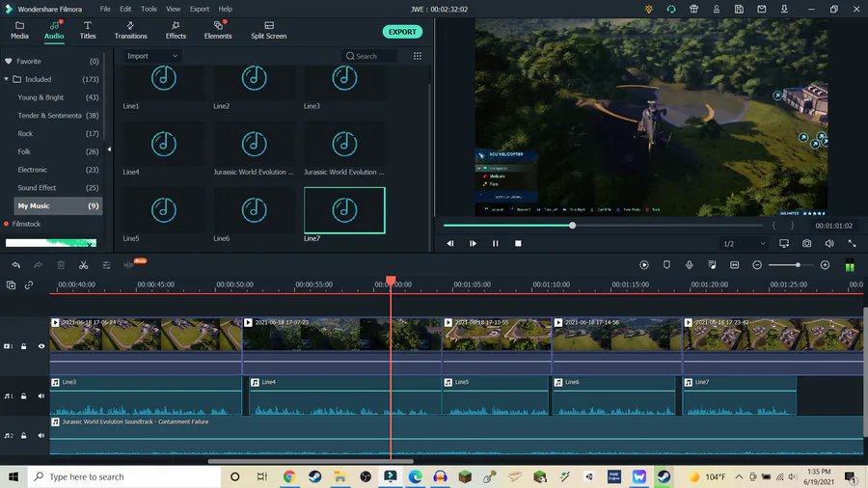
Task: Toggle lock on audio track 1
Action: 24,396
